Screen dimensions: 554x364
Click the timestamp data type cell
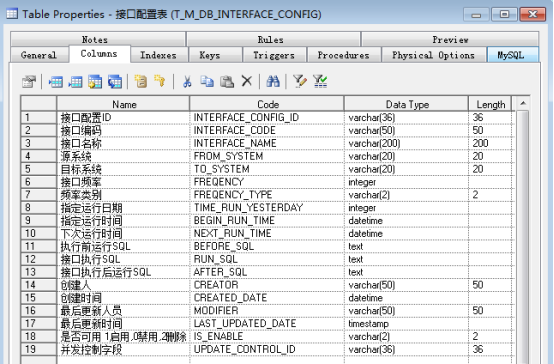(406, 323)
